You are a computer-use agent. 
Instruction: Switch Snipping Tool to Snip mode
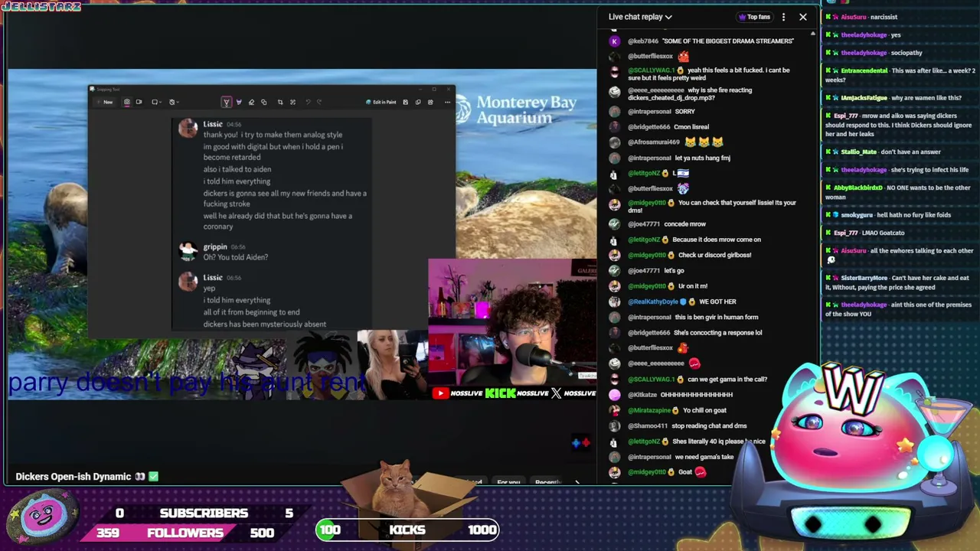(127, 102)
